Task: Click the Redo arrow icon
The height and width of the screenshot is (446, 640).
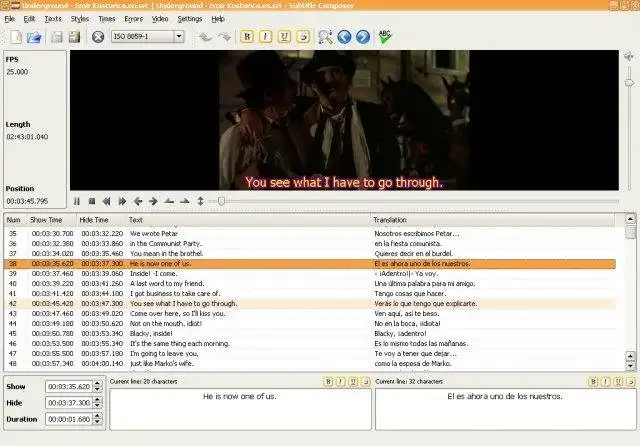Action: click(224, 37)
